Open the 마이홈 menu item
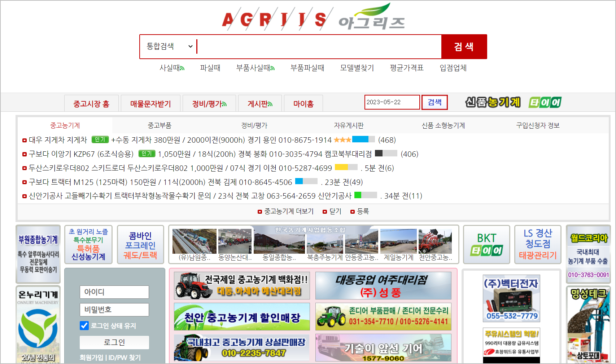This screenshot has height=364, width=616. (303, 103)
